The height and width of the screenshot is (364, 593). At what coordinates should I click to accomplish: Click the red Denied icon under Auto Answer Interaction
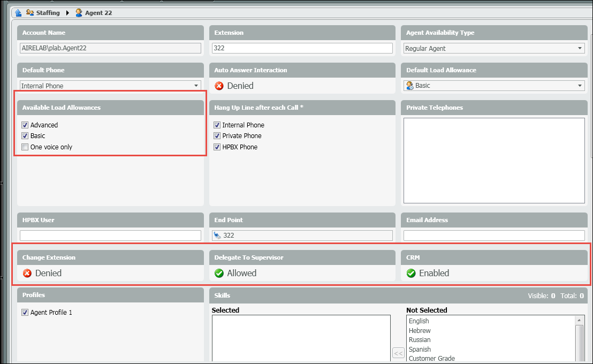[x=219, y=86]
